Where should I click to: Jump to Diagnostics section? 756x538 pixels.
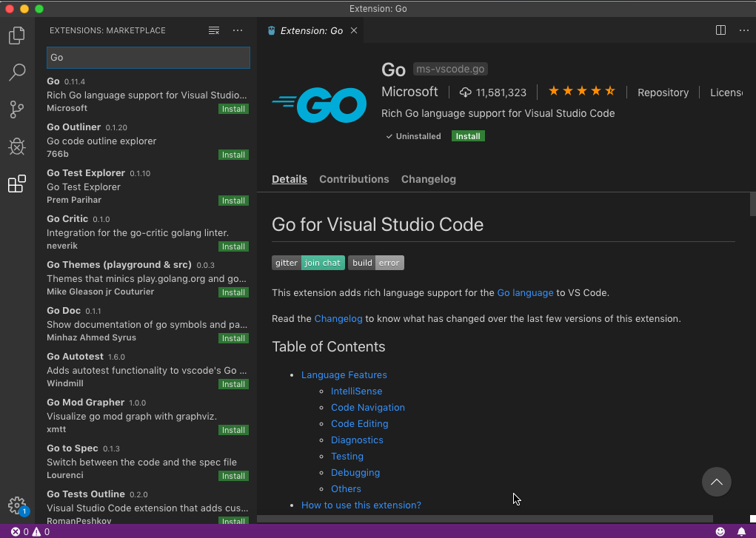point(357,440)
